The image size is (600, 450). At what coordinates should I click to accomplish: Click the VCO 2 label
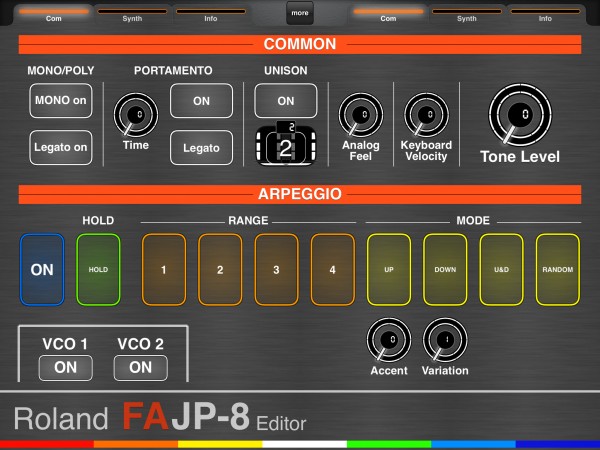click(x=140, y=344)
